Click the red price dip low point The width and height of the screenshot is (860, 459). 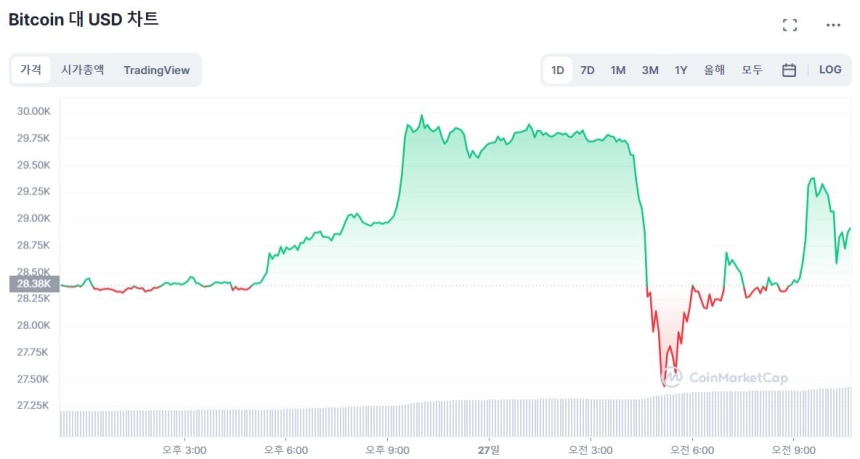point(664,386)
